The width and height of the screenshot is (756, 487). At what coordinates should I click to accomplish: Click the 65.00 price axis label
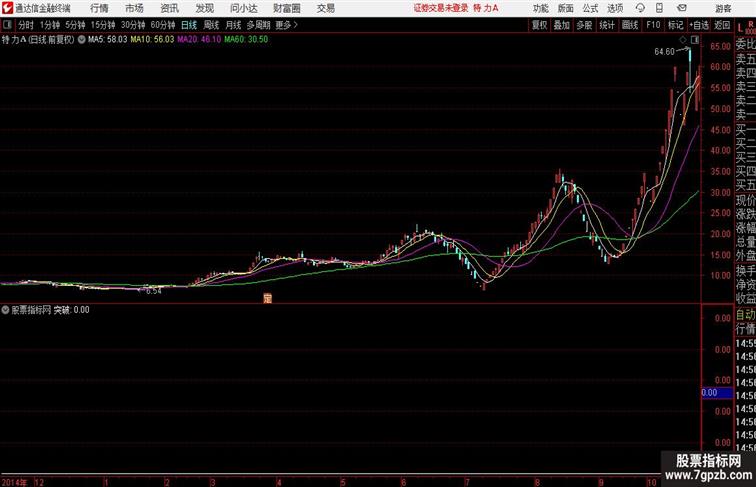pos(720,46)
